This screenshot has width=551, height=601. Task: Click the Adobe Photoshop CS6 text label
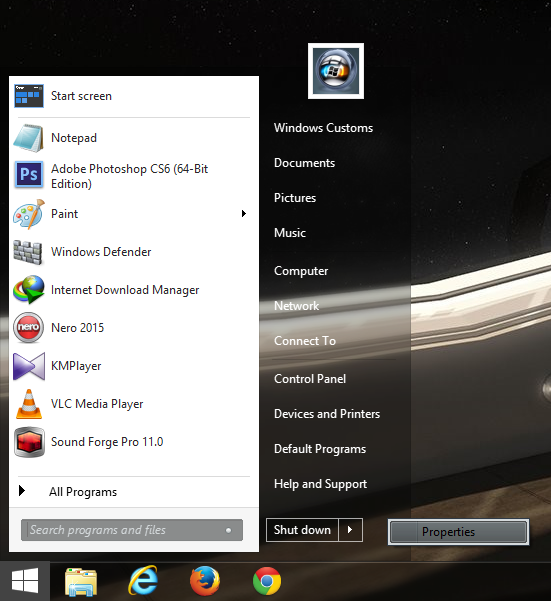(130, 176)
